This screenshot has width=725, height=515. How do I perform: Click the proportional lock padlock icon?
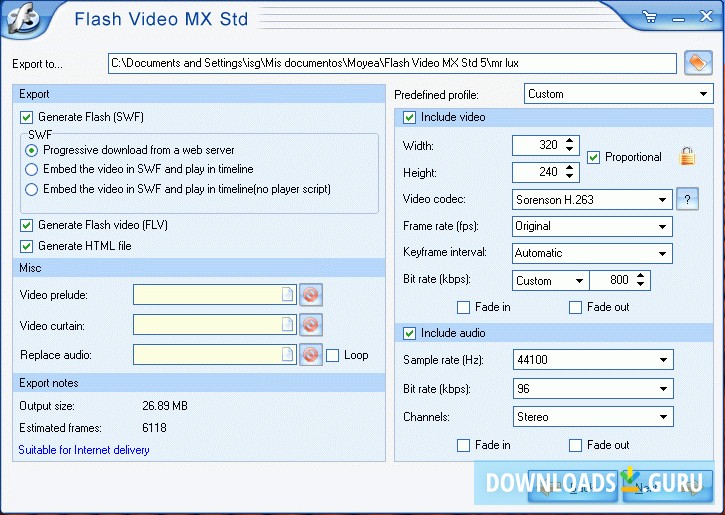(x=687, y=156)
